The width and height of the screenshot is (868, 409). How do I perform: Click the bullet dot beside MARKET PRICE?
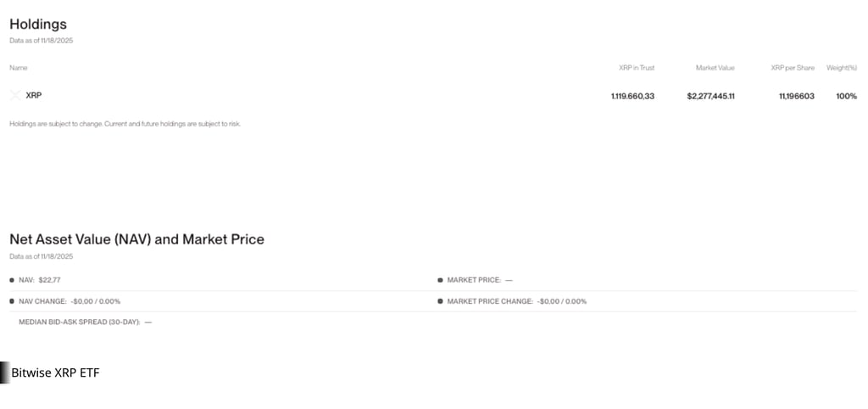tap(440, 280)
